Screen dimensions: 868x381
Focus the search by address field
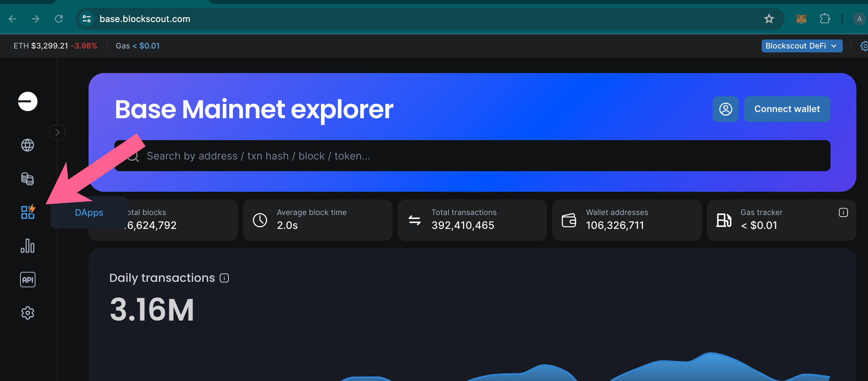click(x=472, y=156)
